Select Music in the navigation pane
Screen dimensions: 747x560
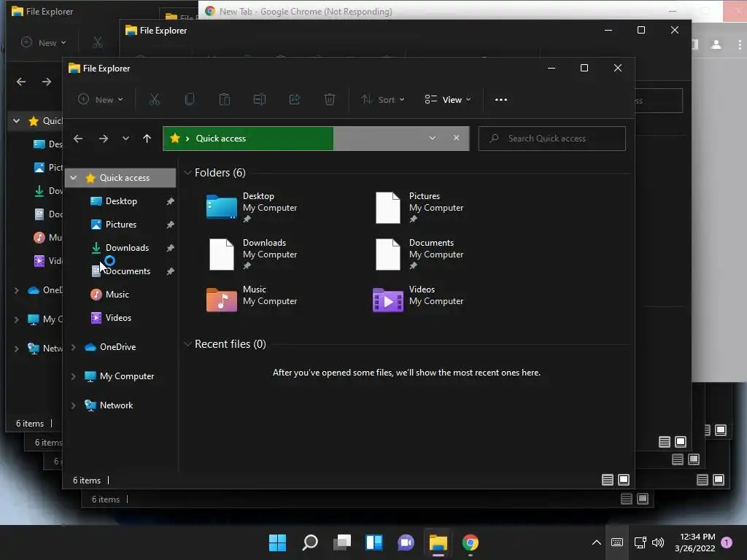(117, 295)
